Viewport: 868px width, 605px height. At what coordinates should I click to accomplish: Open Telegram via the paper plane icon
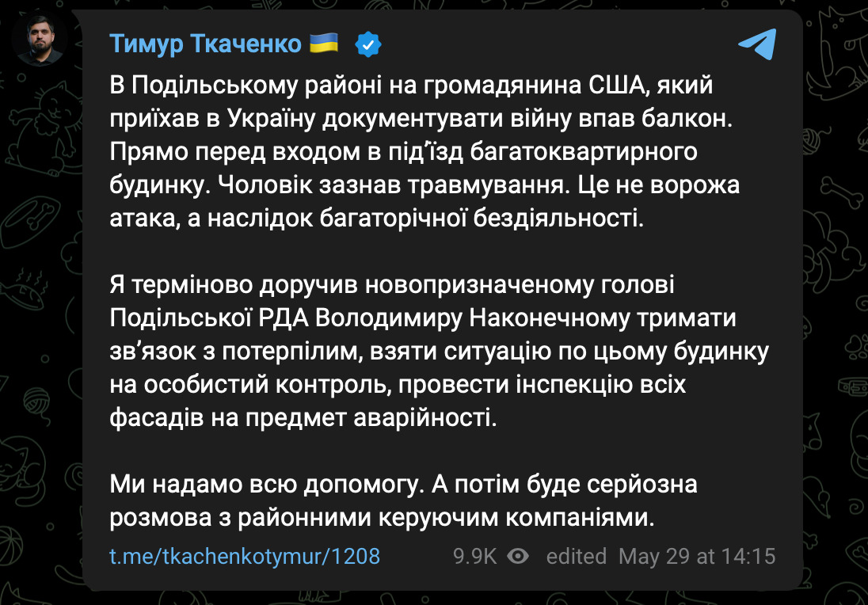click(757, 44)
